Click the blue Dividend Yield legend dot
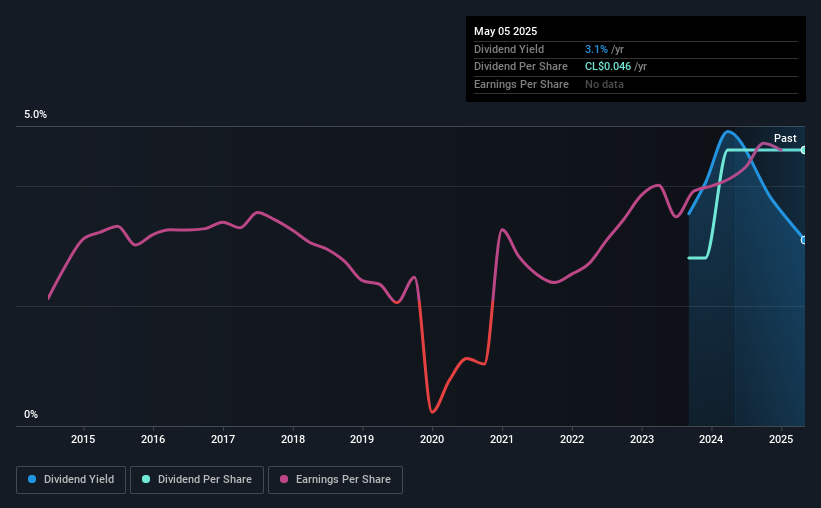The height and width of the screenshot is (508, 821). [32, 479]
